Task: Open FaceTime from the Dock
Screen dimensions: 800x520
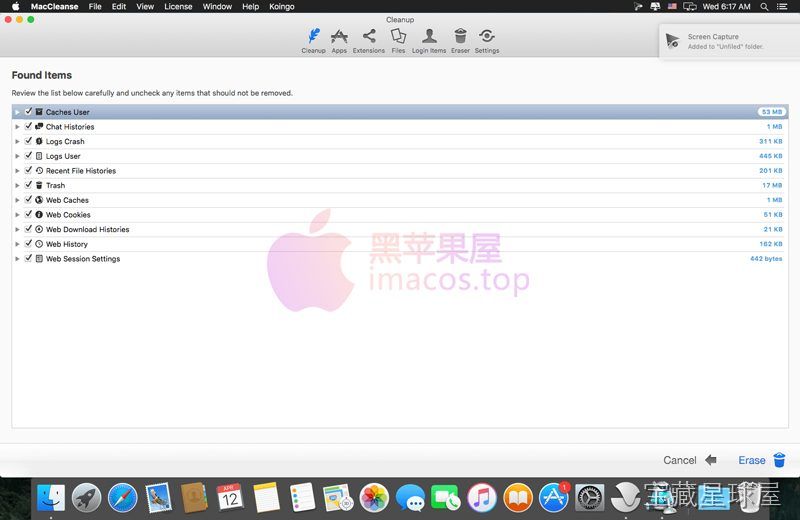Action: pos(445,498)
